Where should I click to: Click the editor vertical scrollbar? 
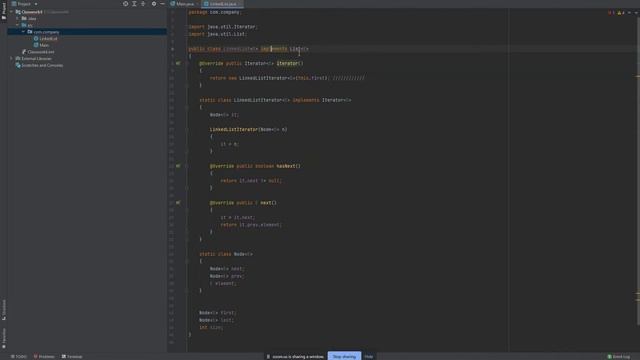(638, 171)
